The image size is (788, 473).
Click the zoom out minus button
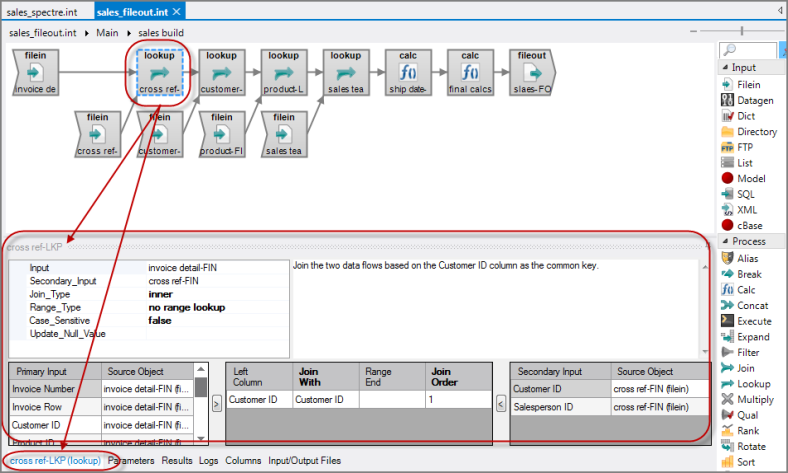point(694,31)
